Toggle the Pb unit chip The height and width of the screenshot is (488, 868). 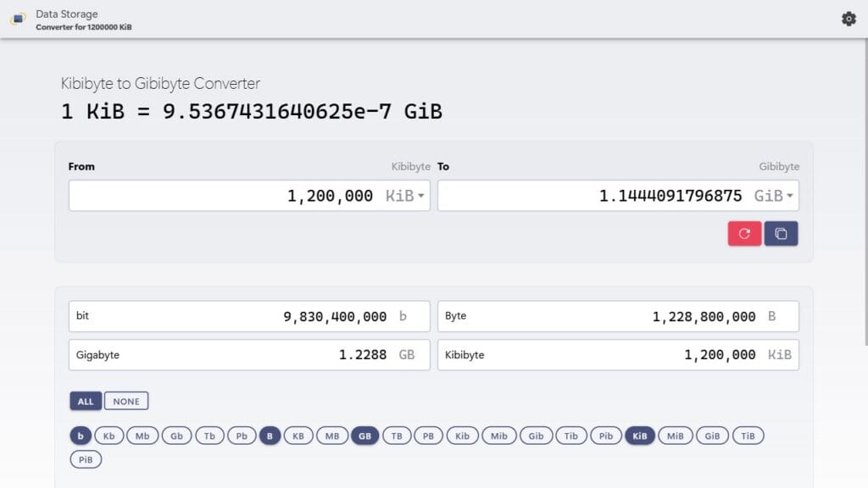point(242,436)
